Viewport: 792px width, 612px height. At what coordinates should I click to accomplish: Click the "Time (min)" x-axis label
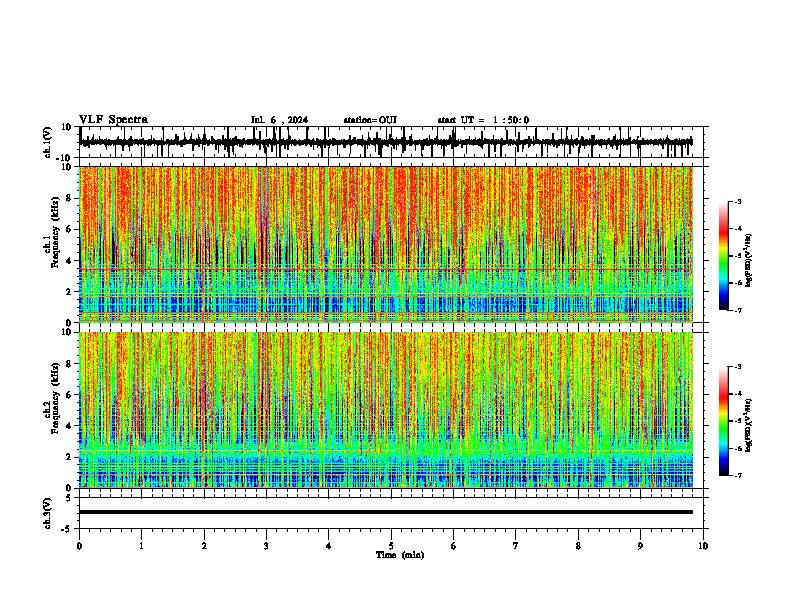pos(400,555)
